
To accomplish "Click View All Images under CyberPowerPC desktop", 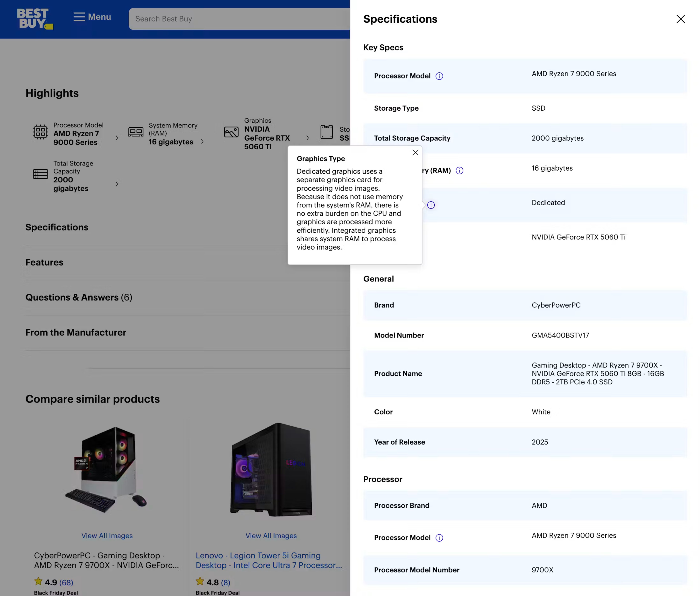I will tap(107, 535).
